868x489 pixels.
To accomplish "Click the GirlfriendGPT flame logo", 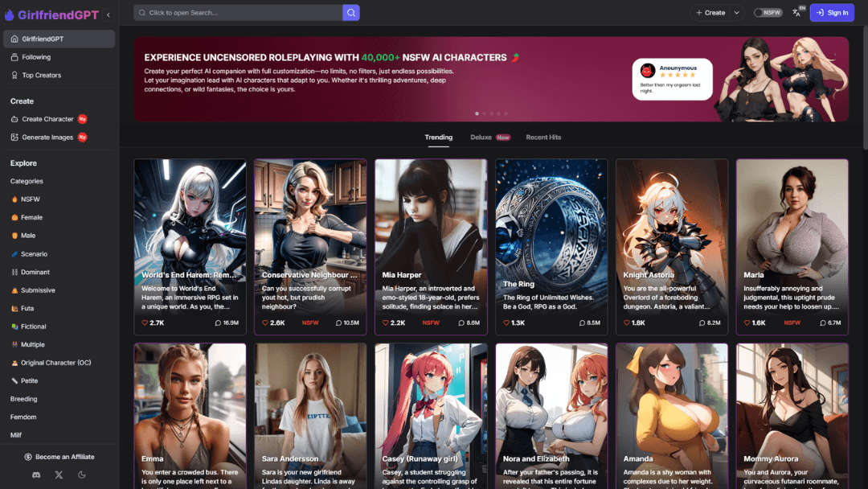I will [x=10, y=14].
